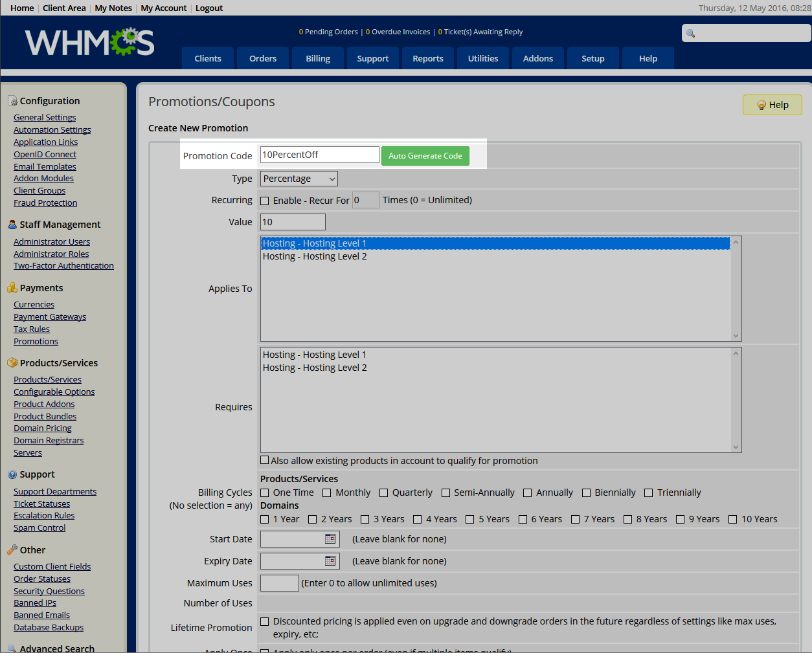This screenshot has width=812, height=653.
Task: Click the Start Date calendar icon
Action: point(330,539)
